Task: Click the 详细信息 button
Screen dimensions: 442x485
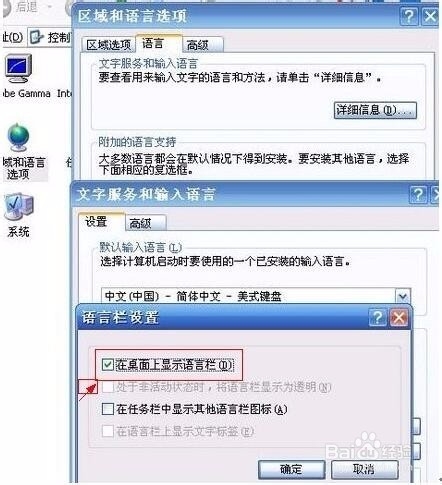Action: point(375,110)
